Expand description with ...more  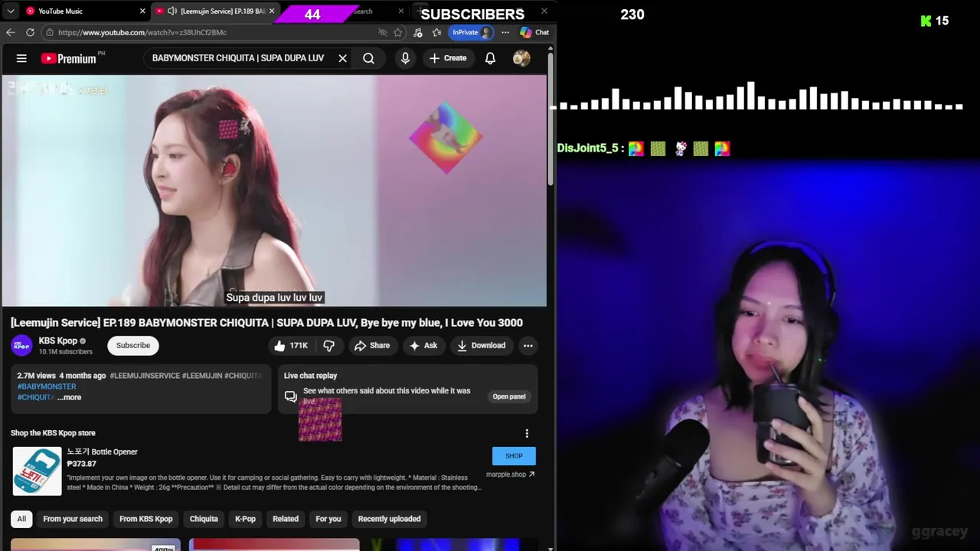tap(69, 397)
